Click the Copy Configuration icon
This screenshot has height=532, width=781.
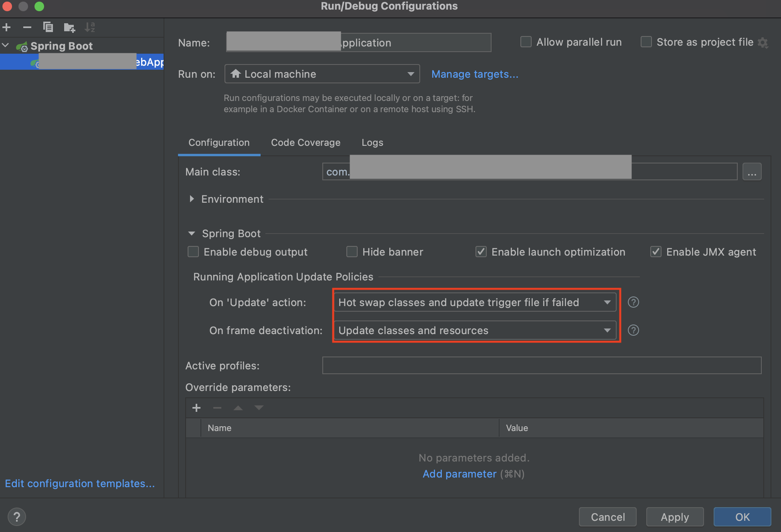coord(48,27)
